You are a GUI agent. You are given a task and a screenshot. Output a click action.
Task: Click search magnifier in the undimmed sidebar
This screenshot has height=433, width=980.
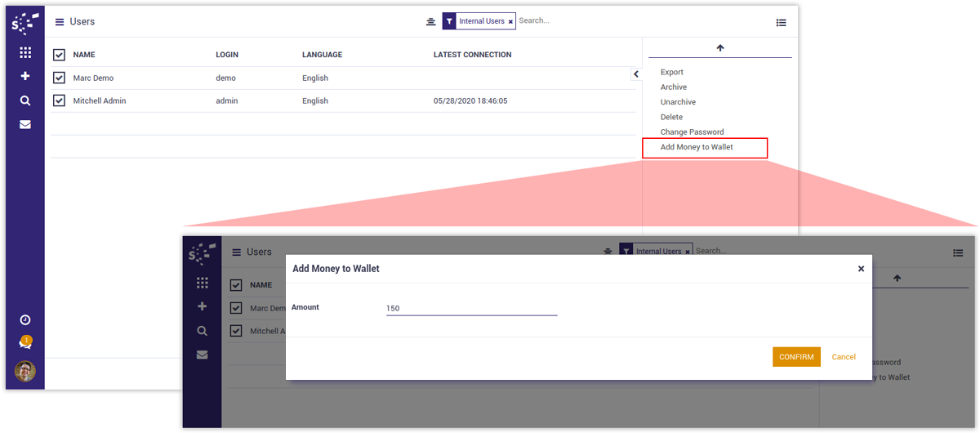pyautogui.click(x=25, y=100)
